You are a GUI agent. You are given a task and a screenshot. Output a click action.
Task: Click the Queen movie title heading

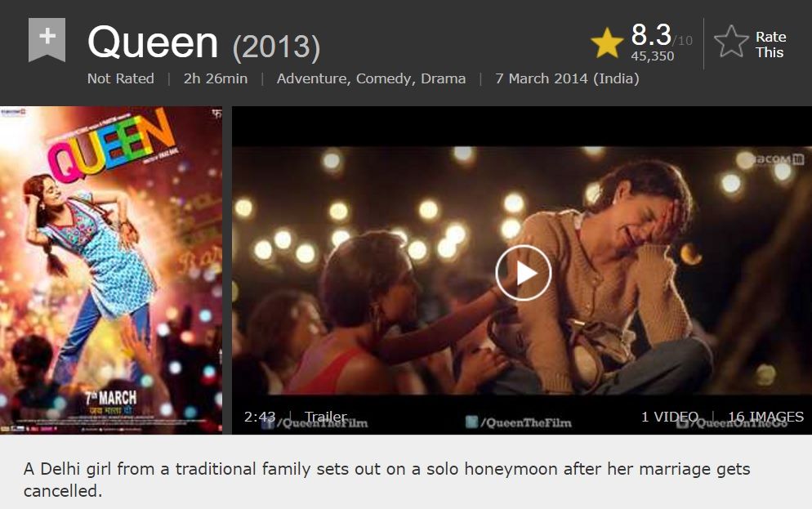153,42
